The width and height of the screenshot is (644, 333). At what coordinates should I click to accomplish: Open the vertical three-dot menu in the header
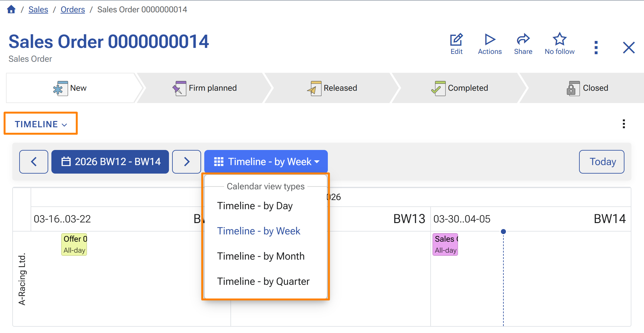[596, 47]
